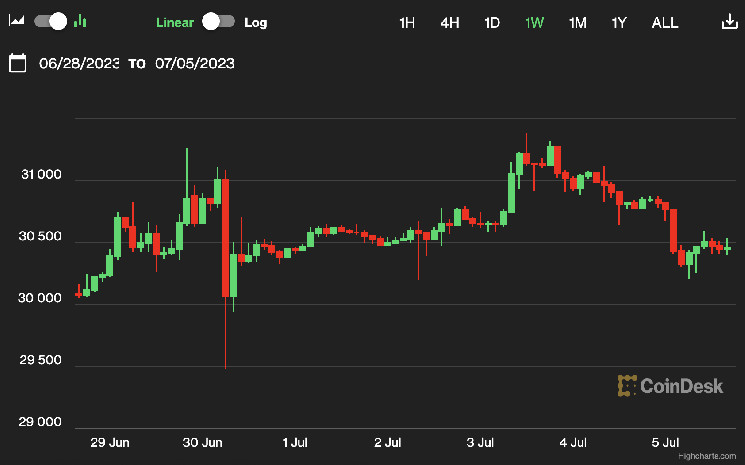Show the 1Y timeframe
This screenshot has height=465, width=745.
pos(620,22)
